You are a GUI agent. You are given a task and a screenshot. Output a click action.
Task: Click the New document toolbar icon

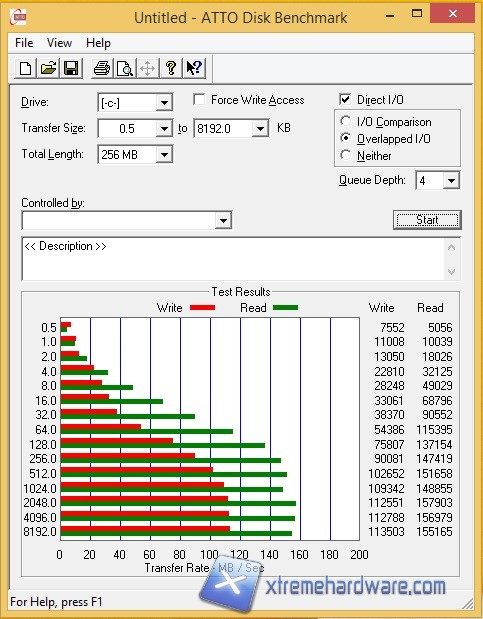[x=25, y=68]
